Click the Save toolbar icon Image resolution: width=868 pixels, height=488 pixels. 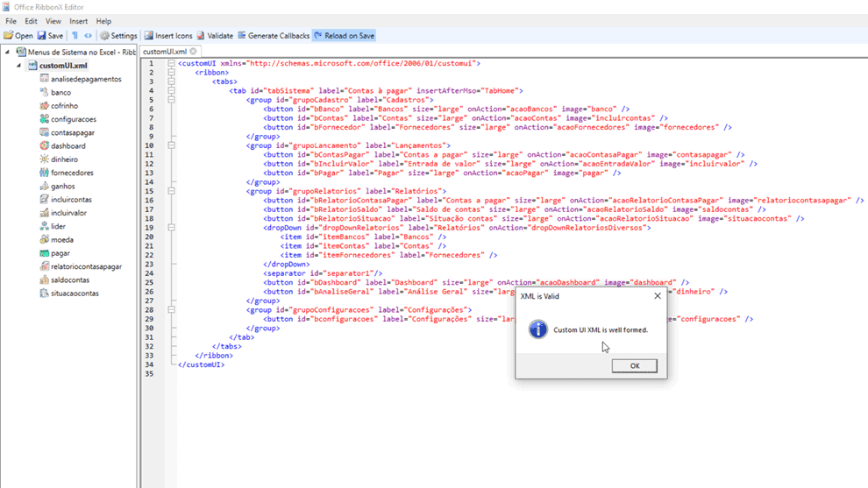click(49, 36)
